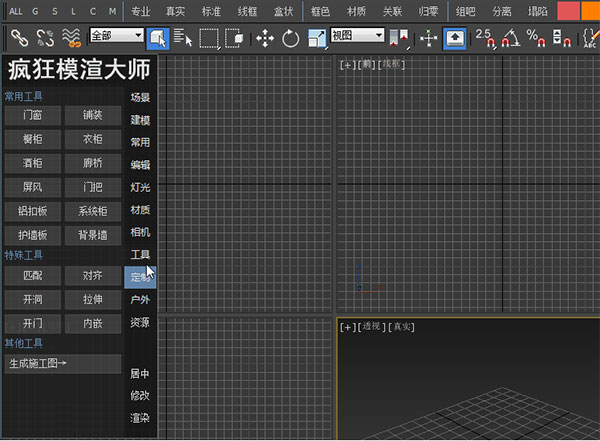Select the Scale tool icon
The image size is (600, 441).
(x=317, y=38)
